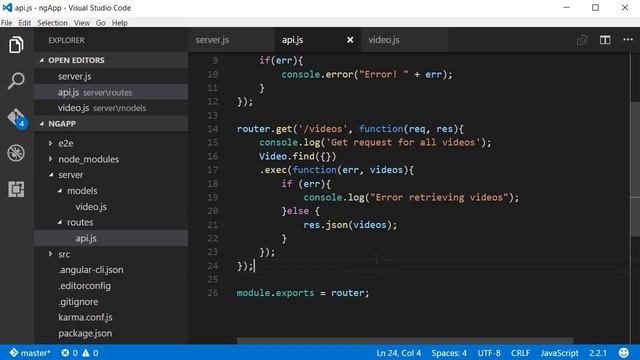The image size is (640, 360).
Task: Open the Go menu
Action: [100, 23]
